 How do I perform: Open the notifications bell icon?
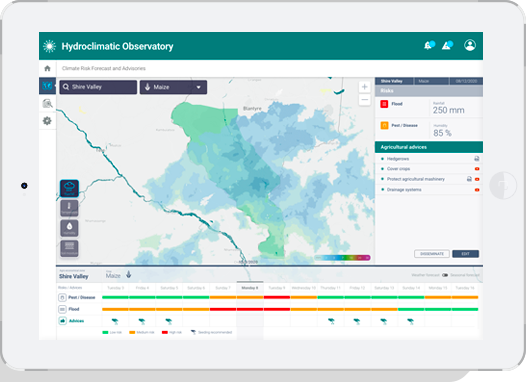(428, 46)
